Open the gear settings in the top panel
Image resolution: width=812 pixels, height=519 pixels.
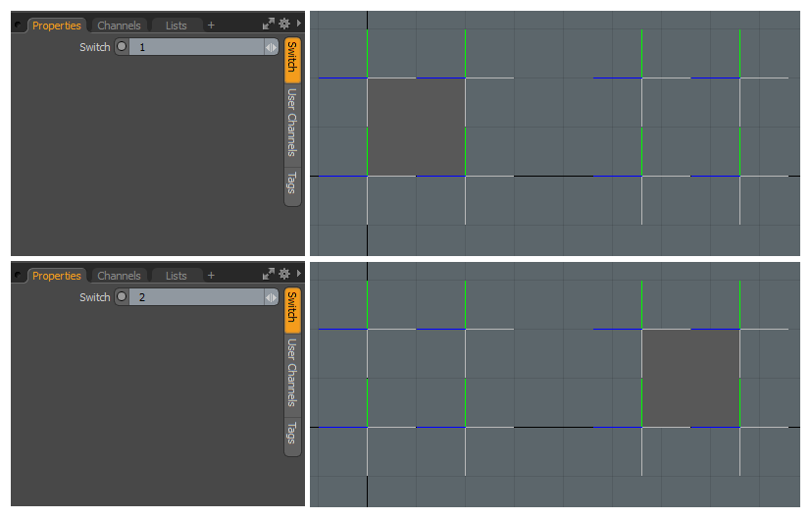284,25
